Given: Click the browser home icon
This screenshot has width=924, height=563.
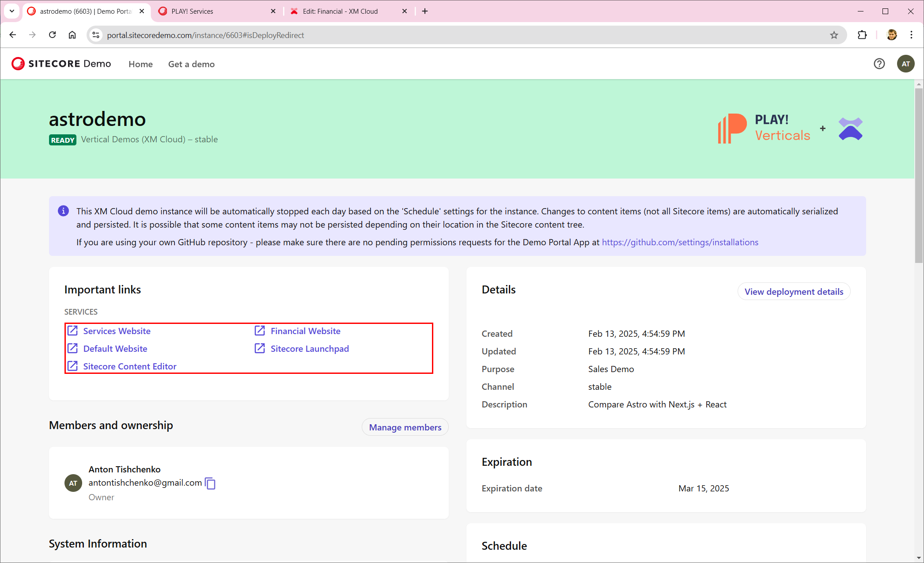Looking at the screenshot, I should 72,35.
